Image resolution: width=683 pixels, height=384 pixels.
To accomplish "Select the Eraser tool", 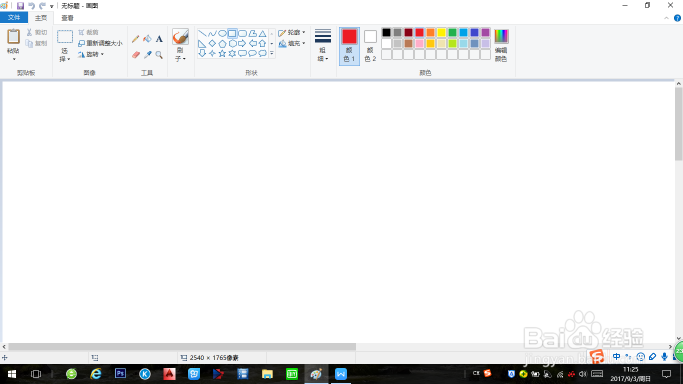I will click(135, 55).
